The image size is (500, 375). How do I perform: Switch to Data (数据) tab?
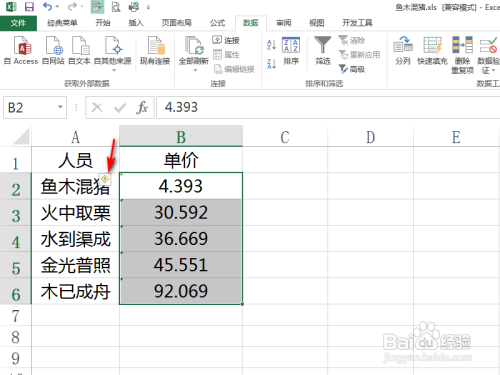point(251,23)
